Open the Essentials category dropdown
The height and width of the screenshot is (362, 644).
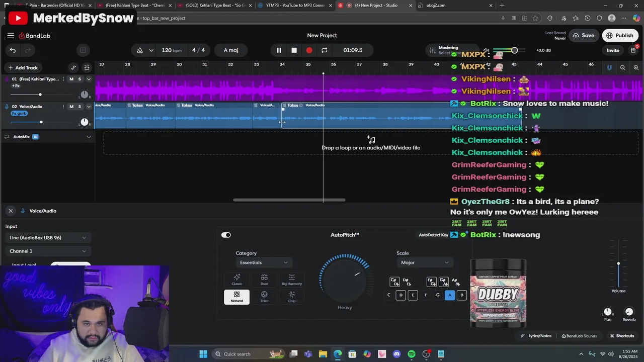pos(264,262)
